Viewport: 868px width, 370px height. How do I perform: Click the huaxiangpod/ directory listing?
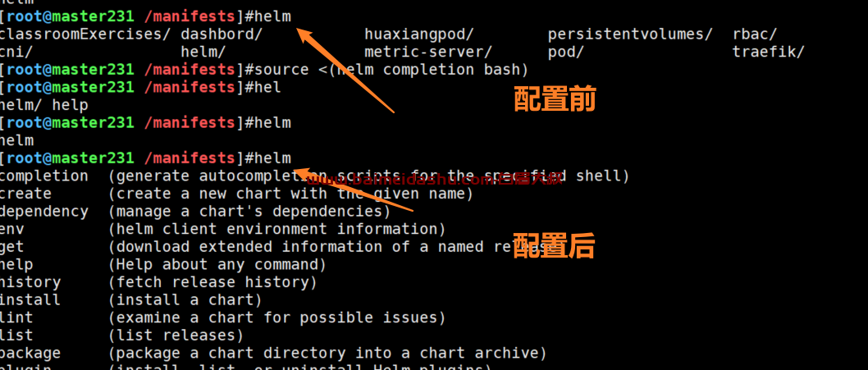tap(419, 34)
